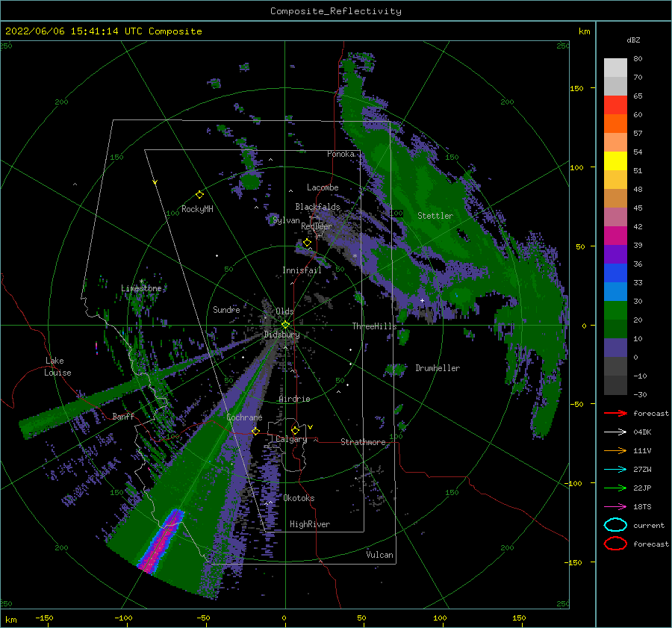Click the Sundre town label

click(226, 309)
